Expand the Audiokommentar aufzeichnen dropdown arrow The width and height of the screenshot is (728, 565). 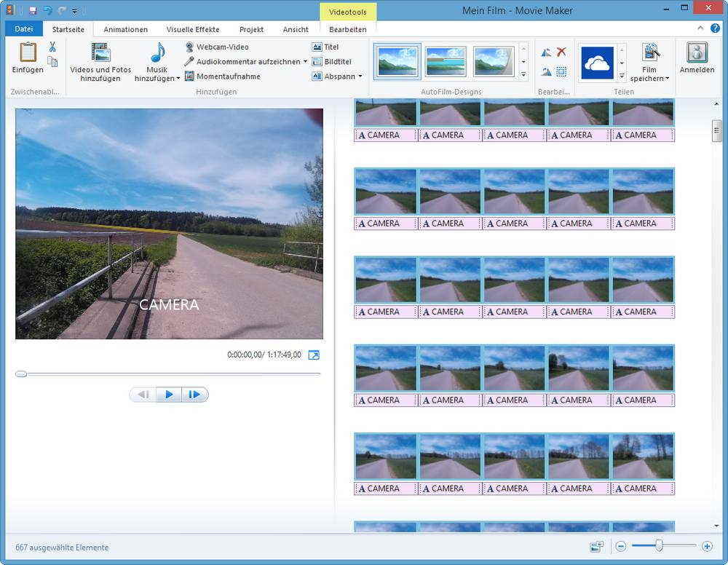[306, 62]
